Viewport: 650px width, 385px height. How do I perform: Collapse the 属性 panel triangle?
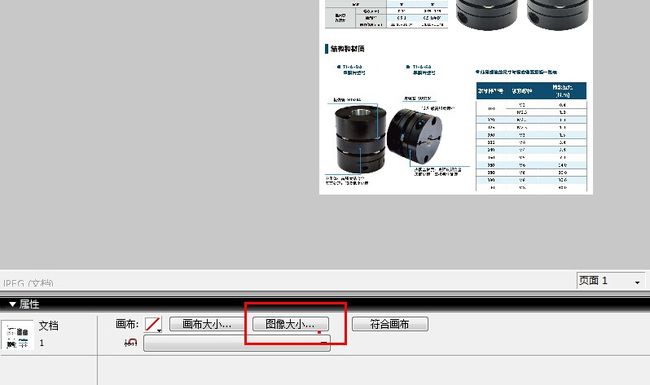point(12,304)
